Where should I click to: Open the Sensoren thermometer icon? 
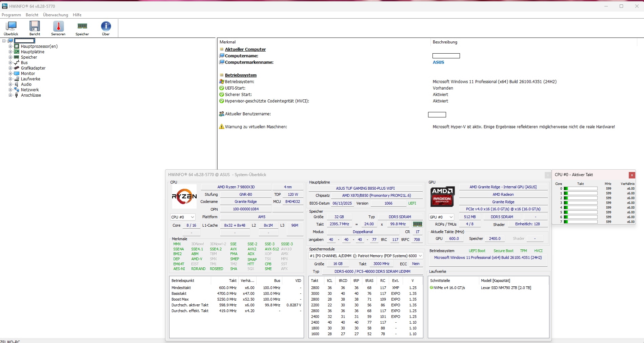tap(58, 28)
